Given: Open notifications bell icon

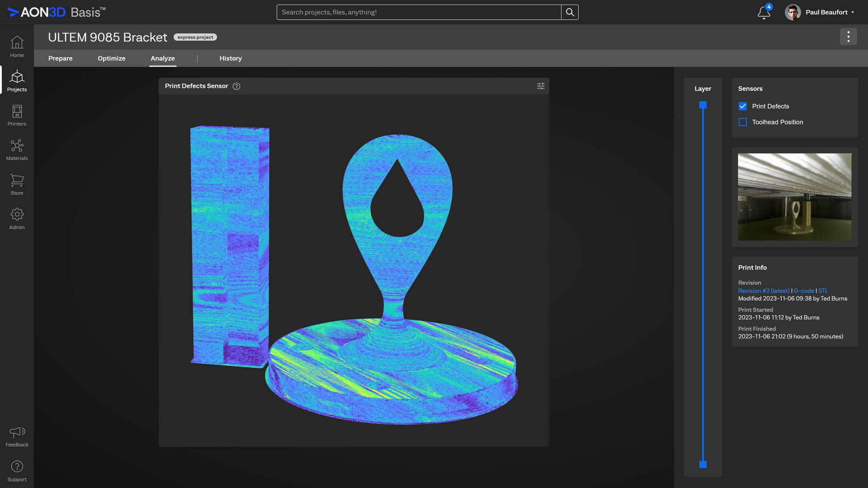Looking at the screenshot, I should coord(764,12).
